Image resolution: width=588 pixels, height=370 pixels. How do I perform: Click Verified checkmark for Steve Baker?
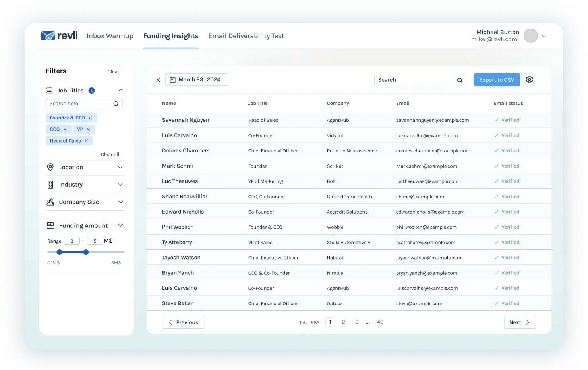(x=496, y=303)
